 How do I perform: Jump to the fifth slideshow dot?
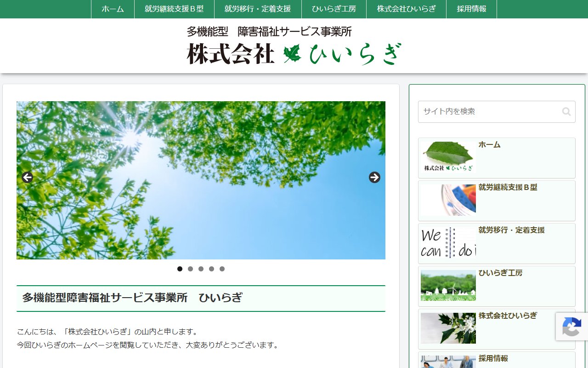[222, 269]
